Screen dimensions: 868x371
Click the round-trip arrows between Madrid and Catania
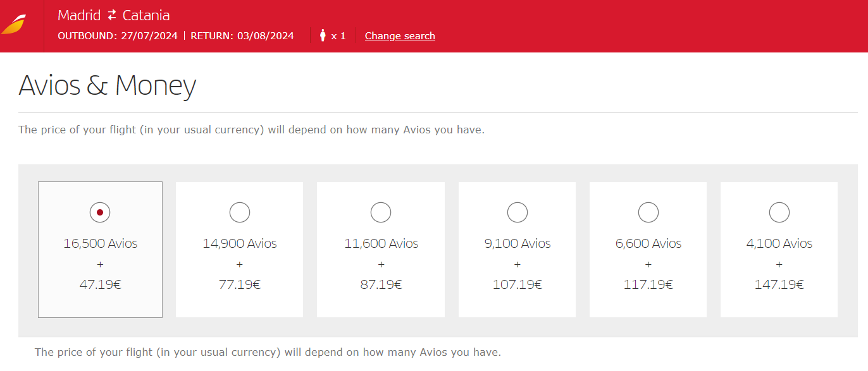click(112, 15)
